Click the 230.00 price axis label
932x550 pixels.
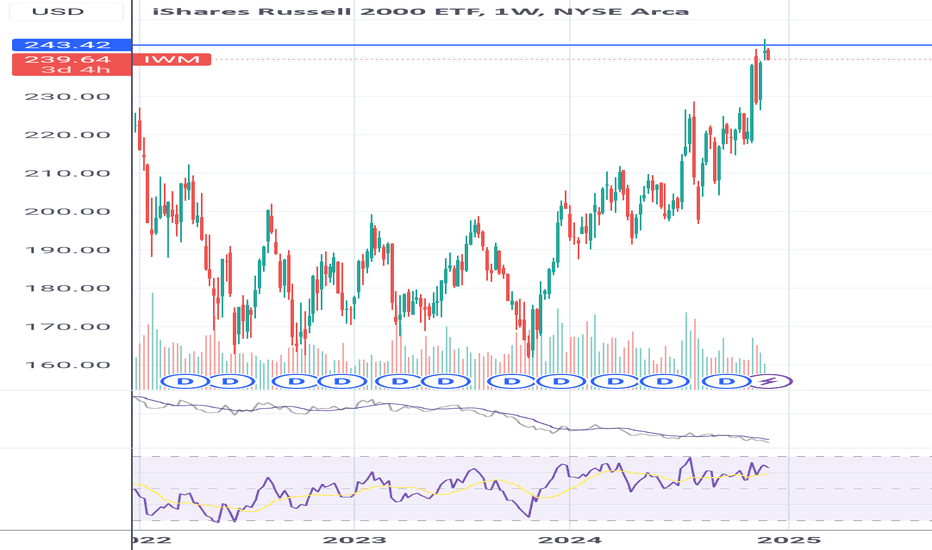[x=68, y=96]
